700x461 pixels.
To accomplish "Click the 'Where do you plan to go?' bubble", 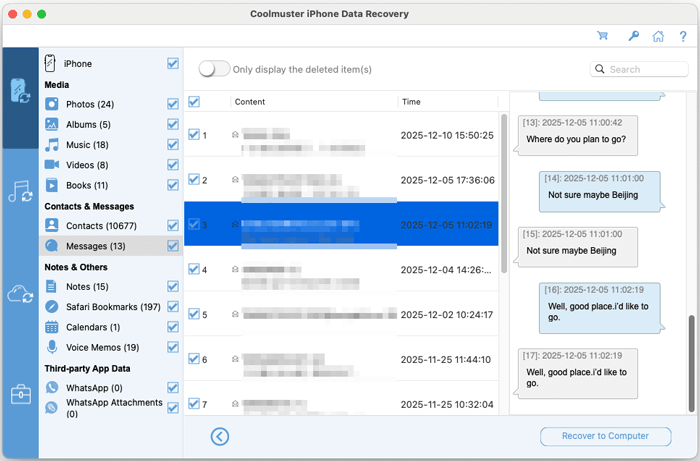I will click(575, 135).
